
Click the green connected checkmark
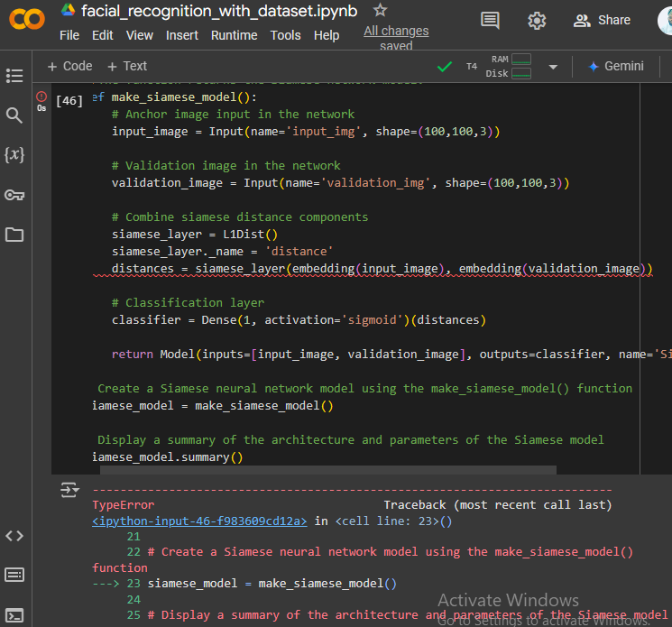coord(445,67)
